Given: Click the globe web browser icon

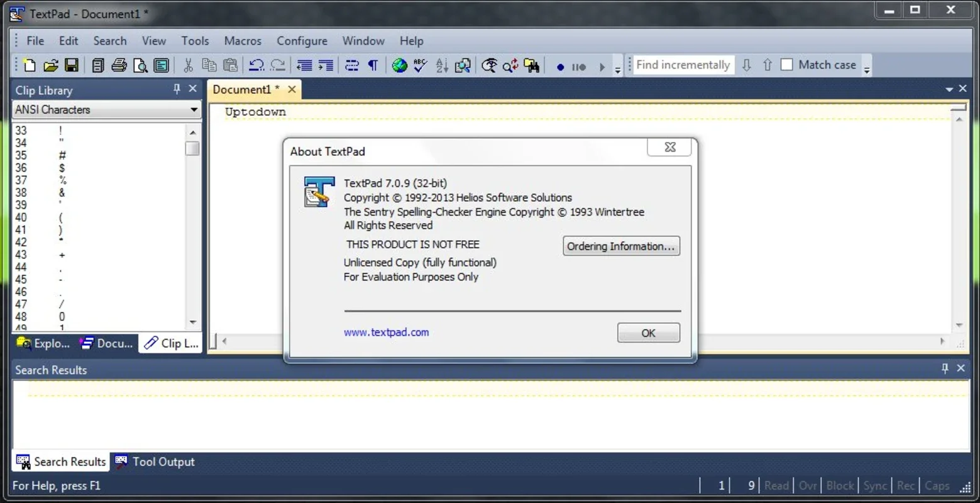Looking at the screenshot, I should 400,65.
